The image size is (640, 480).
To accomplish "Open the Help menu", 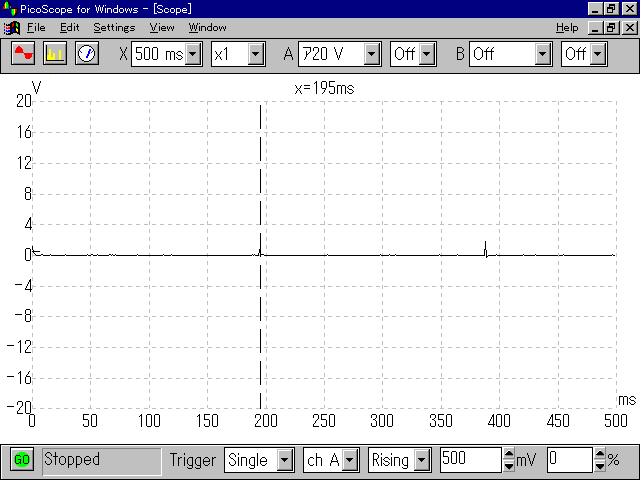I will click(567, 28).
